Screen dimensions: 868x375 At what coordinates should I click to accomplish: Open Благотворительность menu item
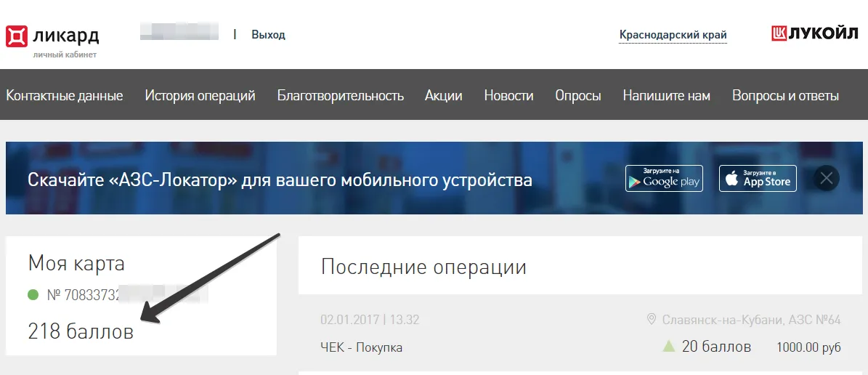pos(341,95)
